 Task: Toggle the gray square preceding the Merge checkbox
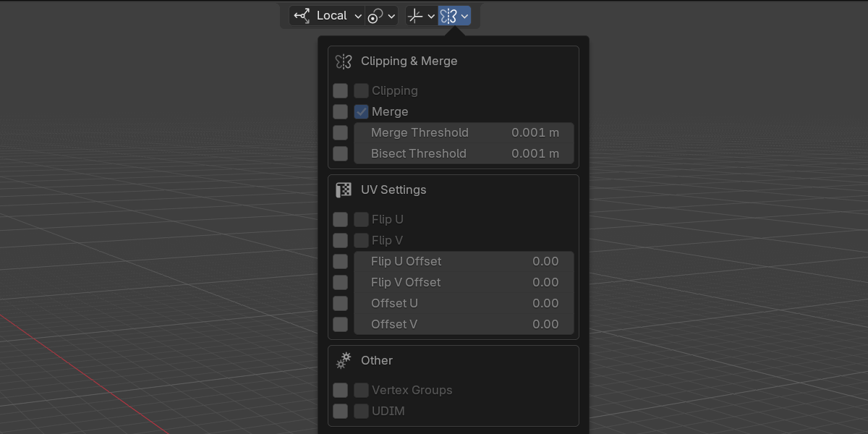(341, 112)
